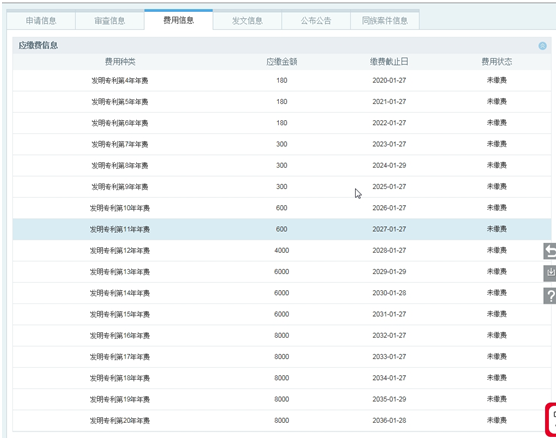Click the deadline 2036-01-28
Screen dimensions: 558x440
point(389,420)
